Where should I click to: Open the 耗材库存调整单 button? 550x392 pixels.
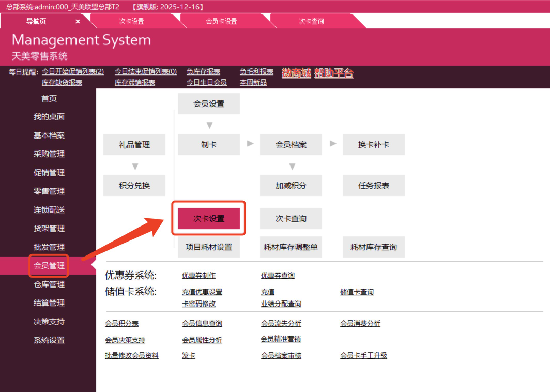click(x=291, y=247)
